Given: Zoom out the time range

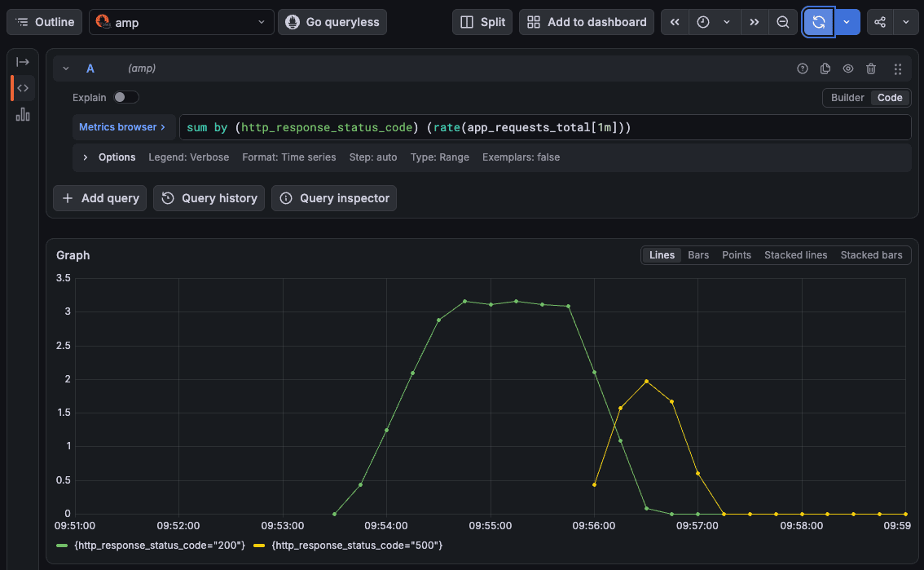Looking at the screenshot, I should [x=782, y=22].
